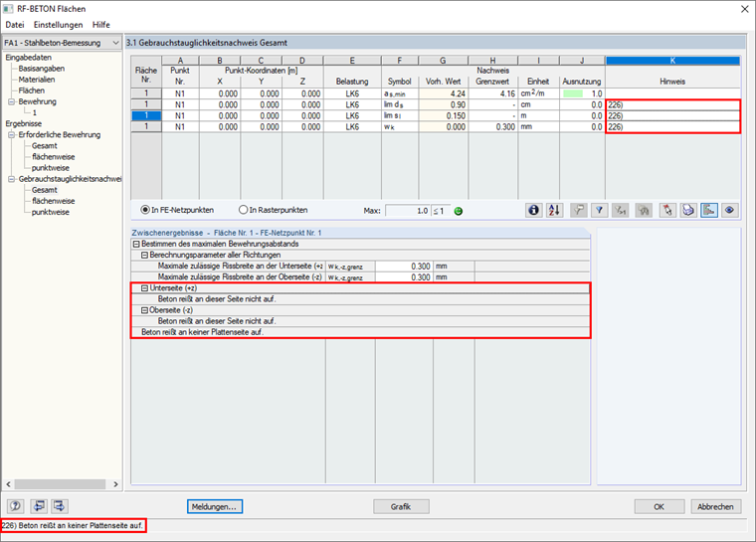Collapse the Bewehrung tree node
The width and height of the screenshot is (756, 542).
click(11, 101)
